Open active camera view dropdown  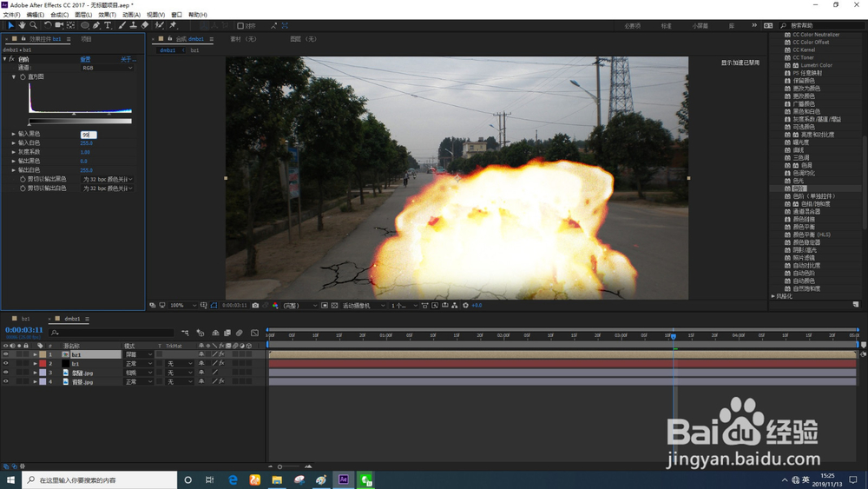(364, 306)
